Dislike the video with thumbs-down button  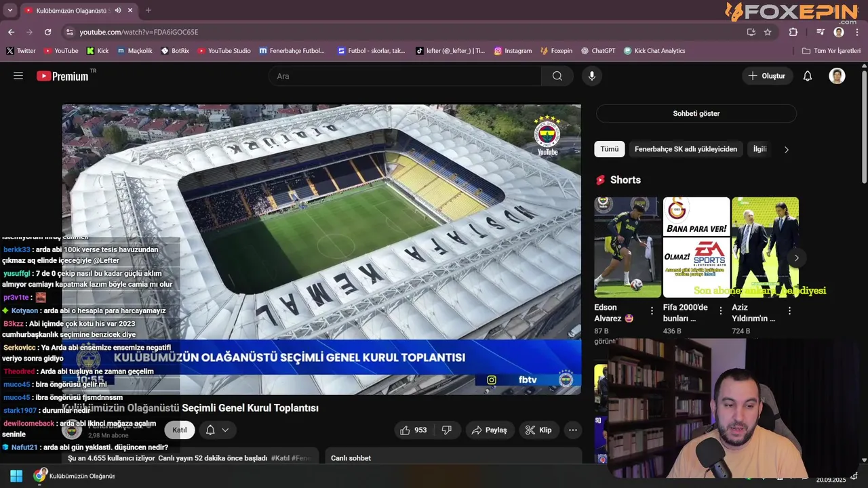click(447, 430)
